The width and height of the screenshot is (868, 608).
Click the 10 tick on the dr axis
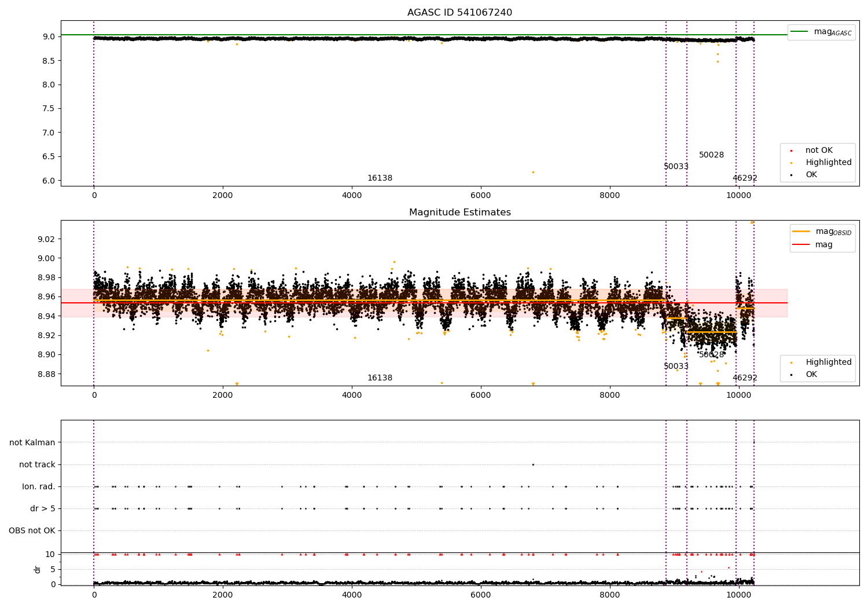click(x=50, y=554)
